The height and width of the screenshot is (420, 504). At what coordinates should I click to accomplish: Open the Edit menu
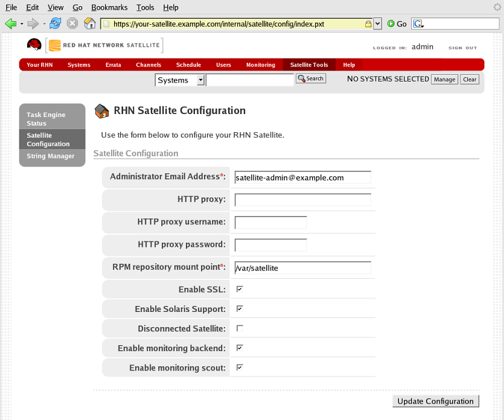32,7
